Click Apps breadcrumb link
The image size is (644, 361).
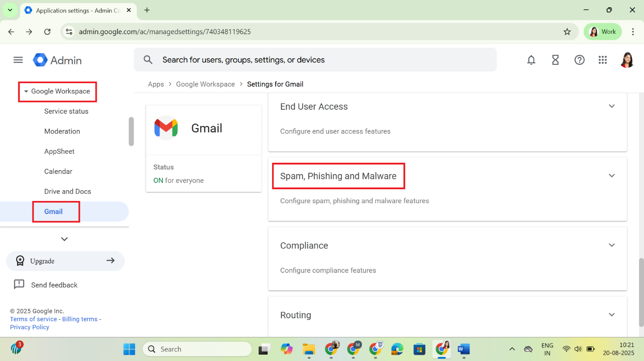point(156,84)
